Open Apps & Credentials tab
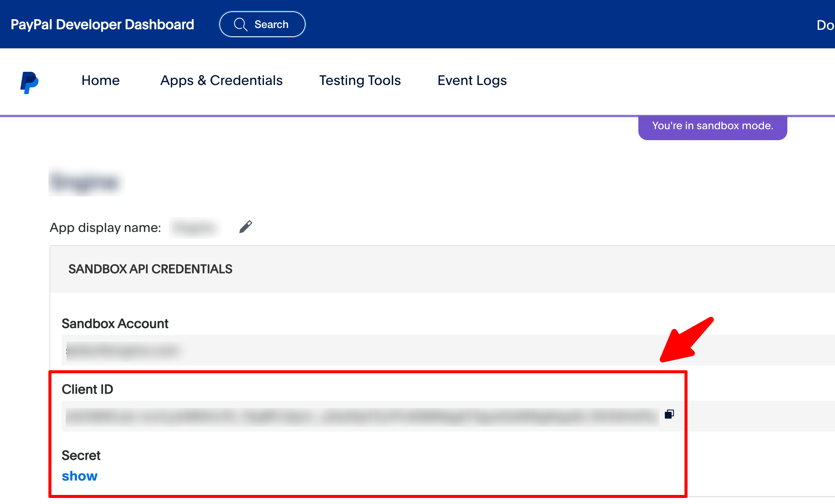Viewport: 835px width, 504px height. point(221,80)
